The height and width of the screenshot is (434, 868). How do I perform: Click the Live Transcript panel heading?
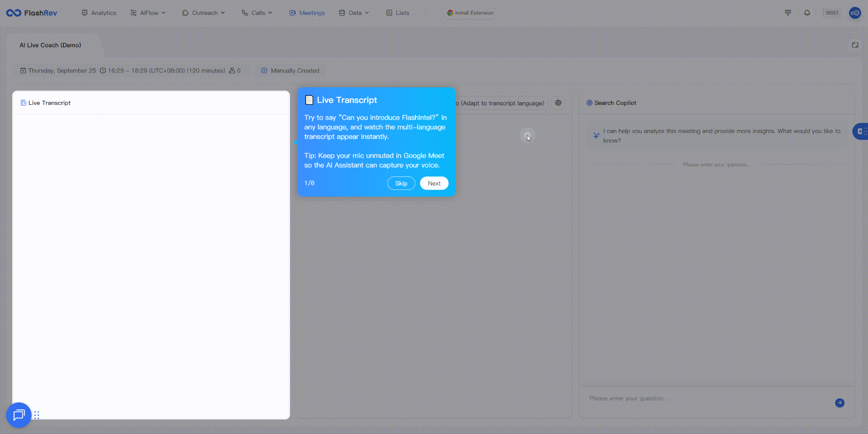[49, 103]
